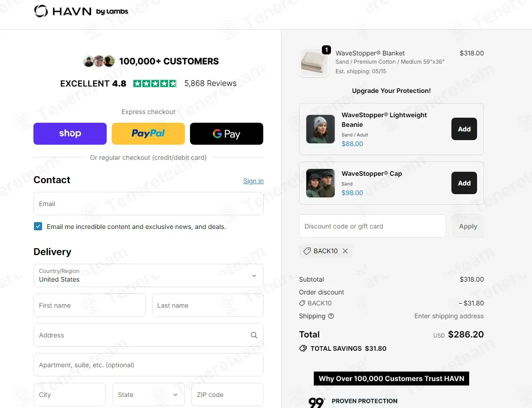Screen dimensions: 532x408
Task: Expand the State dropdown
Action: coord(149,394)
